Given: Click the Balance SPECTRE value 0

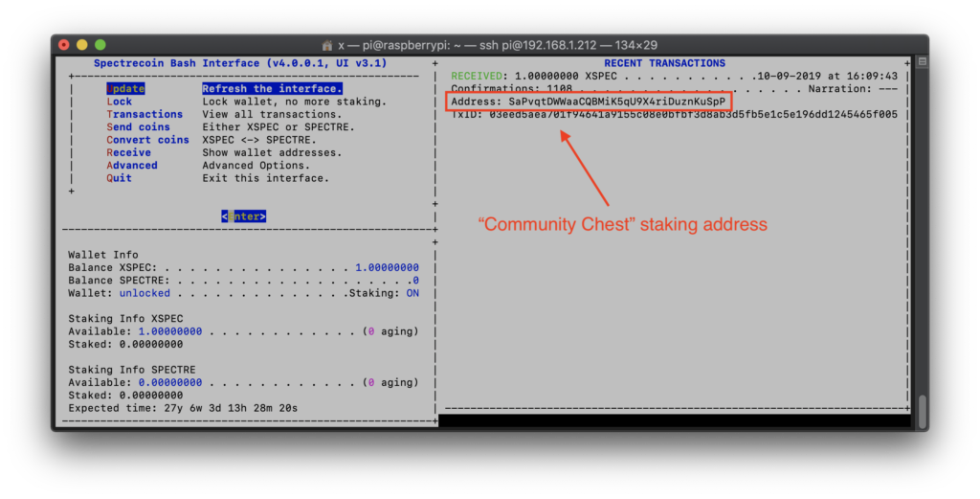Looking at the screenshot, I should (415, 281).
